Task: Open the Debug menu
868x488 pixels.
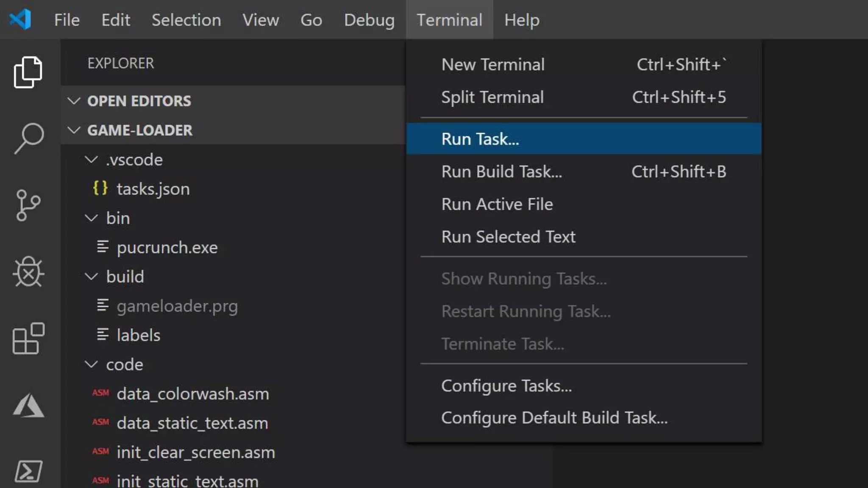Action: coord(369,20)
